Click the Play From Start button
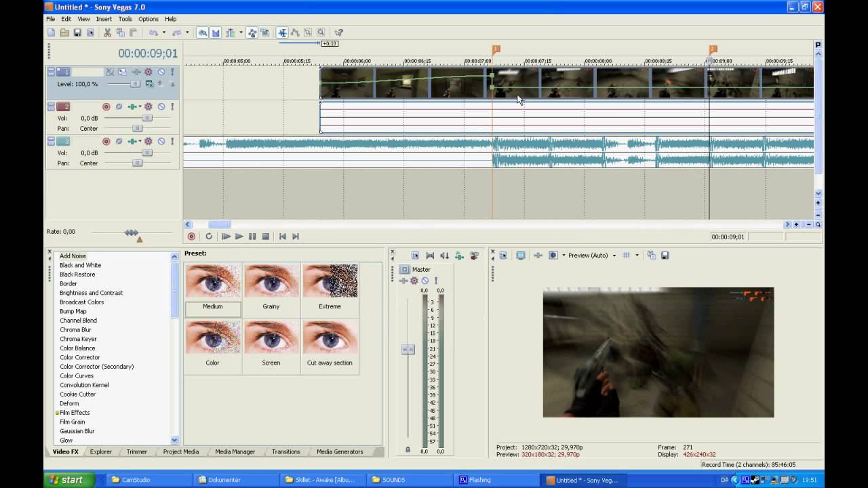Viewport: 868px width, 488px height. [x=226, y=237]
